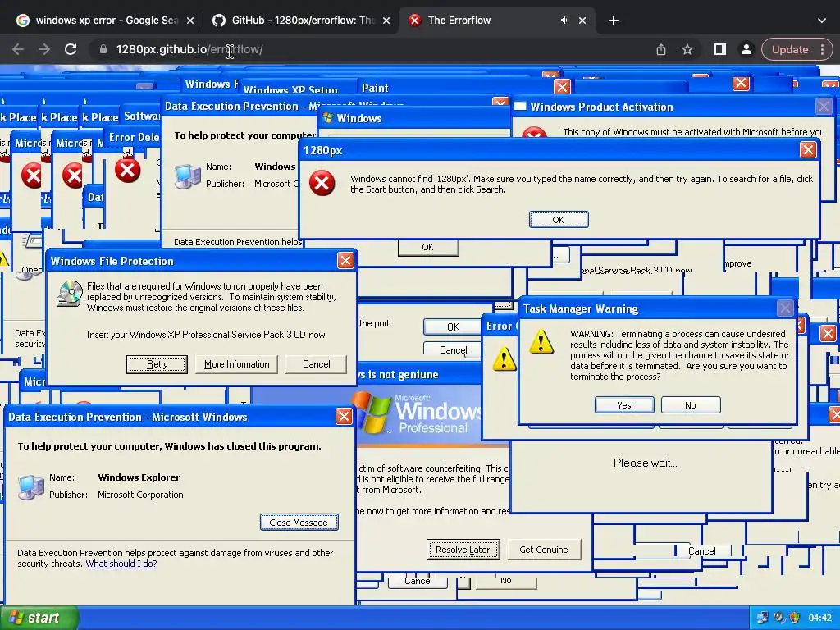Click the Windows XP Professional logo
Viewport: 840px width, 630px height.
418,413
